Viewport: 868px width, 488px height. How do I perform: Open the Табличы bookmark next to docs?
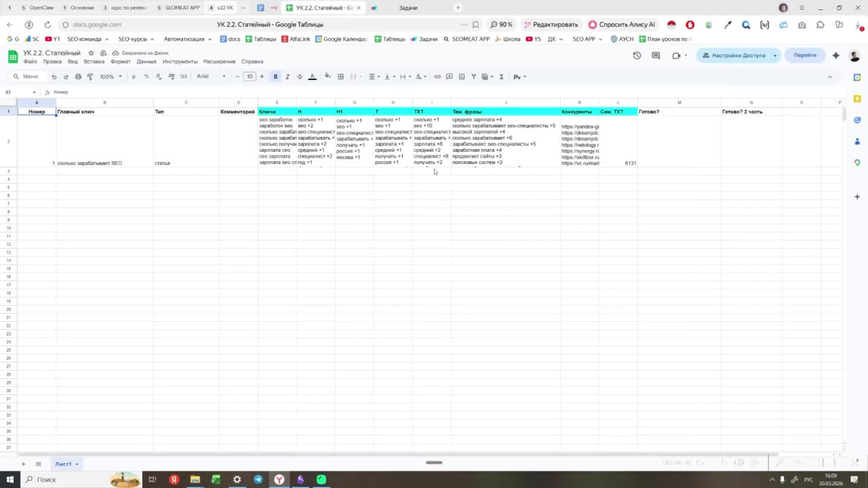coord(260,39)
